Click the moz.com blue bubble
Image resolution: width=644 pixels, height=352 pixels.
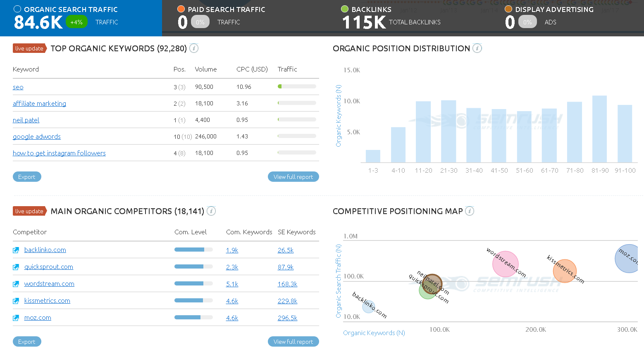click(627, 258)
